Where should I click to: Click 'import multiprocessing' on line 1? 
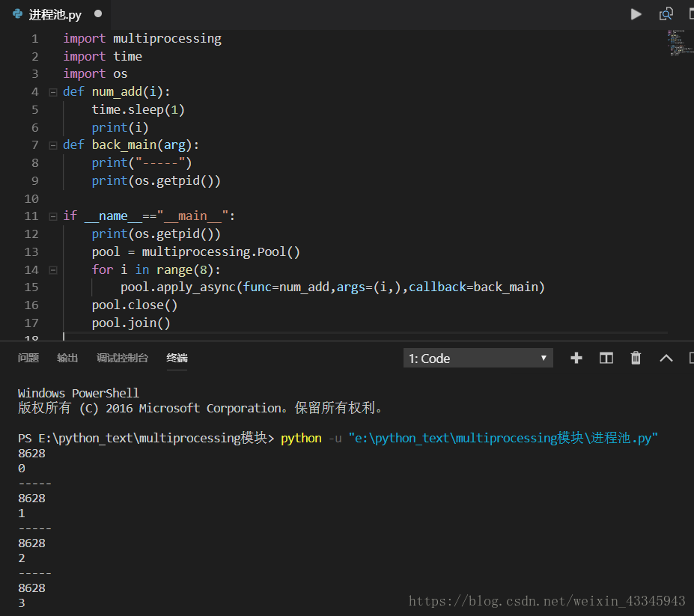click(x=142, y=39)
